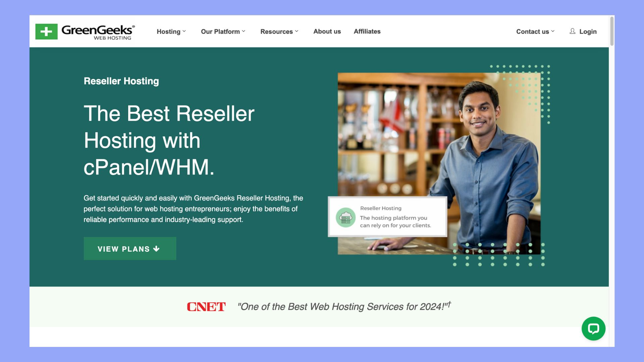Click the cloud server icon in Reseller Hosting card
The width and height of the screenshot is (644, 362).
[345, 217]
